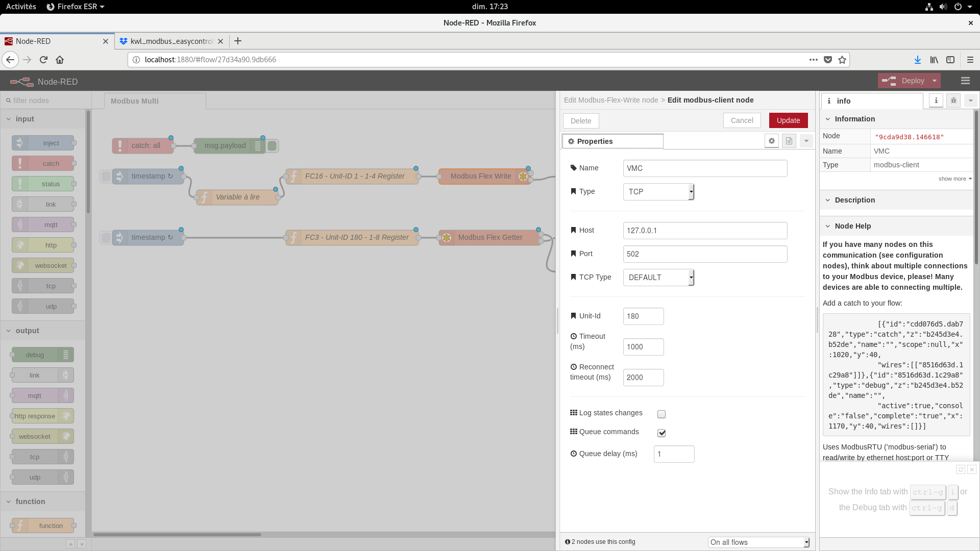The image size is (980, 551).
Task: Open sidebar tabs dropdown arrow
Action: [971, 101]
